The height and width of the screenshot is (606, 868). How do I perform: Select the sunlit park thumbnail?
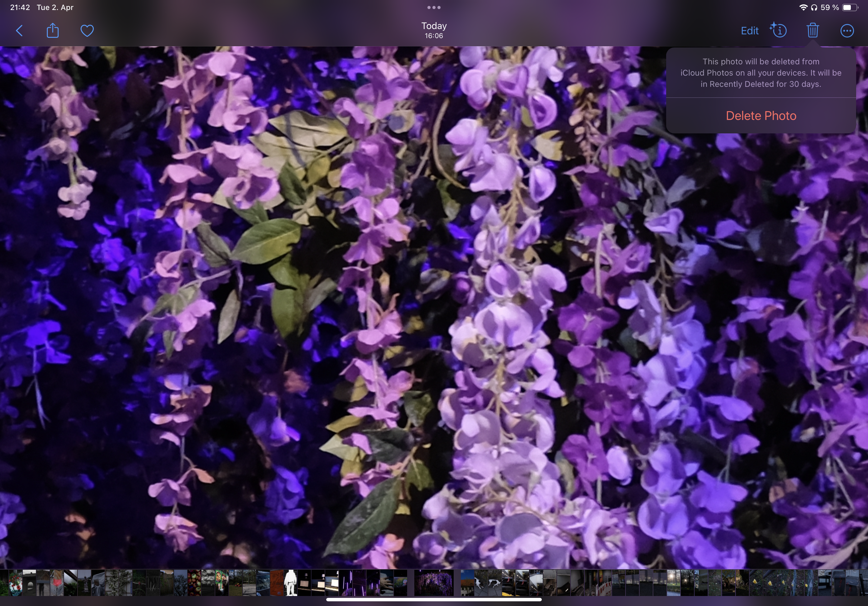(674, 583)
